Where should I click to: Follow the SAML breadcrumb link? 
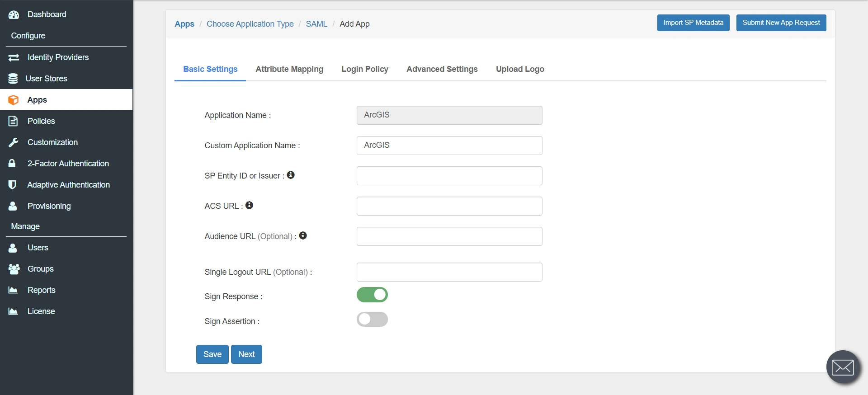pos(316,24)
